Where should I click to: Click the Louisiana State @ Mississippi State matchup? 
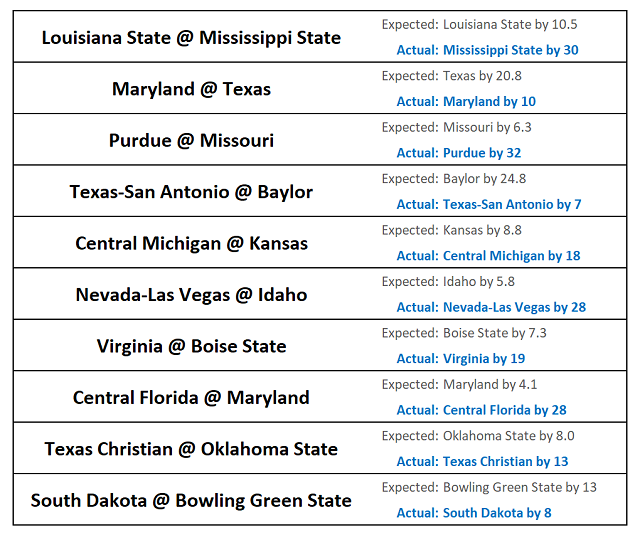191,38
